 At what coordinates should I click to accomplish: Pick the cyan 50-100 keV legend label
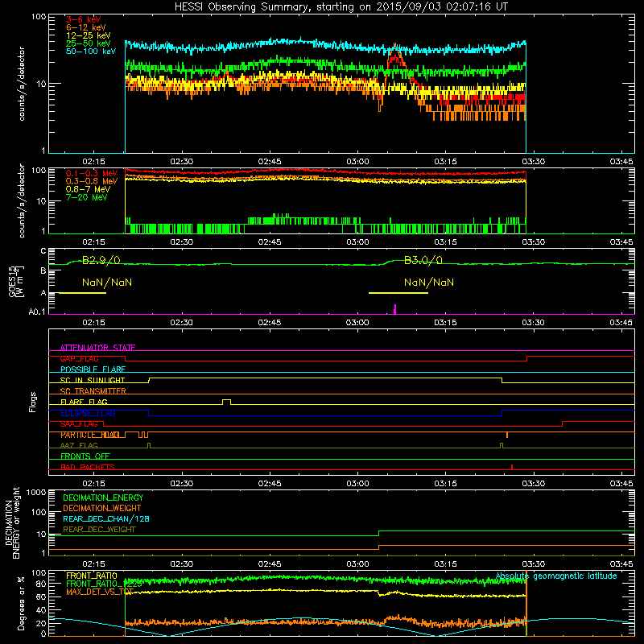pos(91,52)
